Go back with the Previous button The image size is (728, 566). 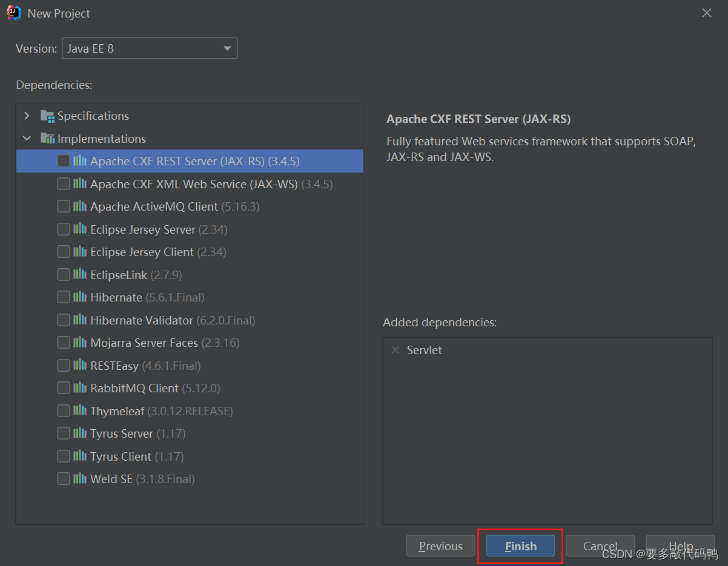point(440,546)
